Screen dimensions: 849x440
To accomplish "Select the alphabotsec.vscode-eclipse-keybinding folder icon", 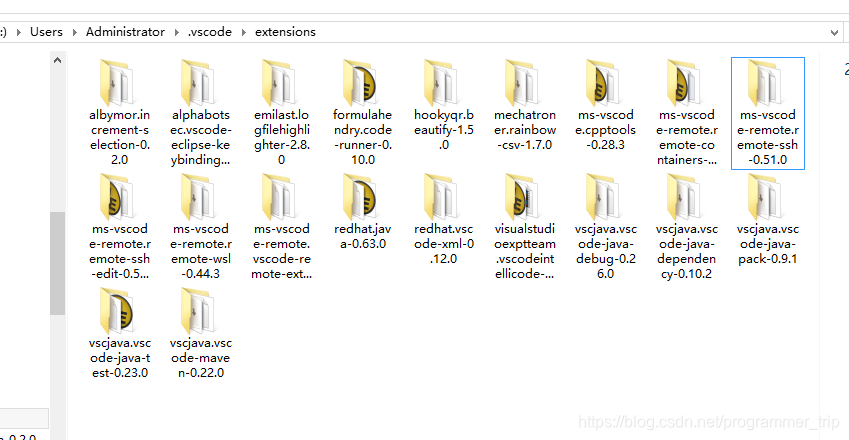I will 199,83.
